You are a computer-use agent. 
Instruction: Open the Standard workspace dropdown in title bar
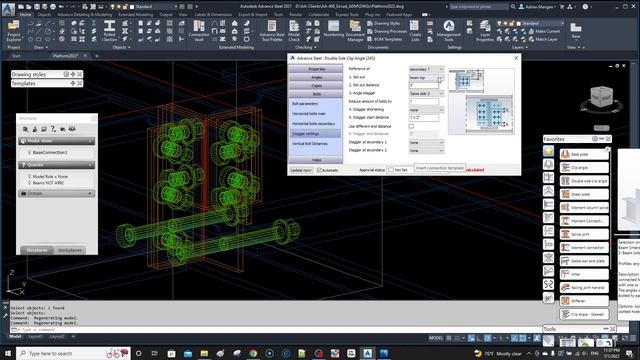click(x=156, y=7)
